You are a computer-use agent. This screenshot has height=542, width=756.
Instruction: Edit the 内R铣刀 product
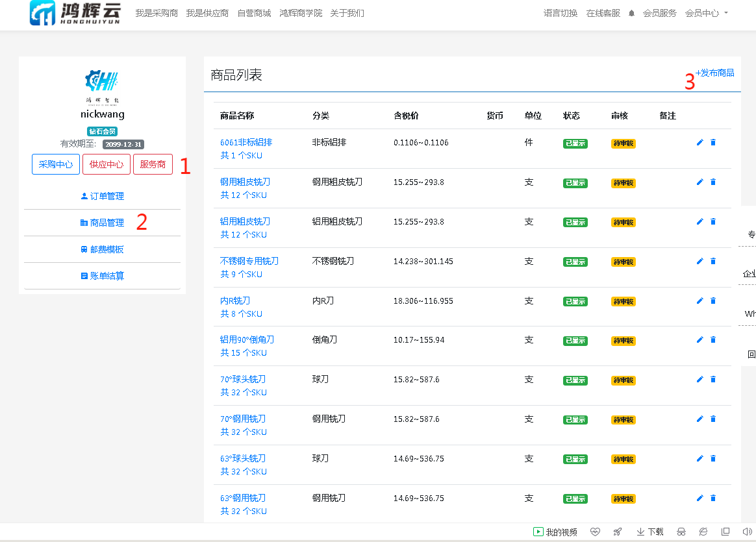pyautogui.click(x=699, y=301)
